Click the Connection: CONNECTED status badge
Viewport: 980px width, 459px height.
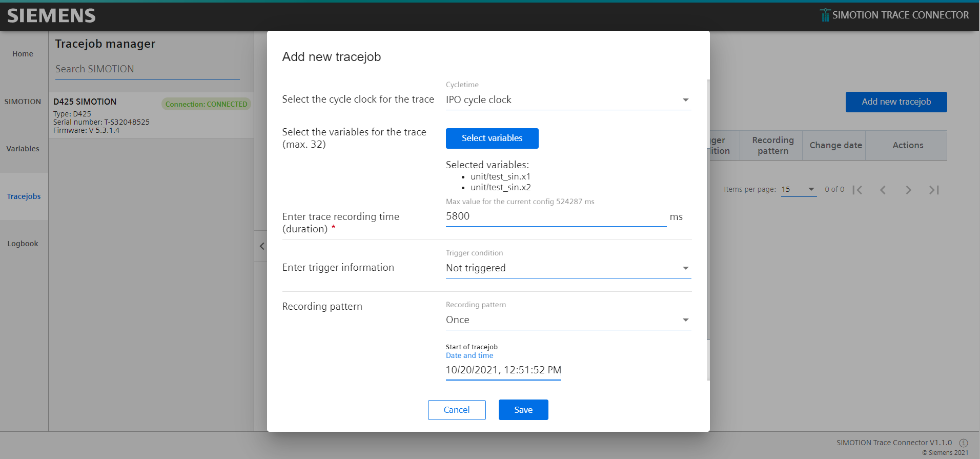tap(206, 104)
